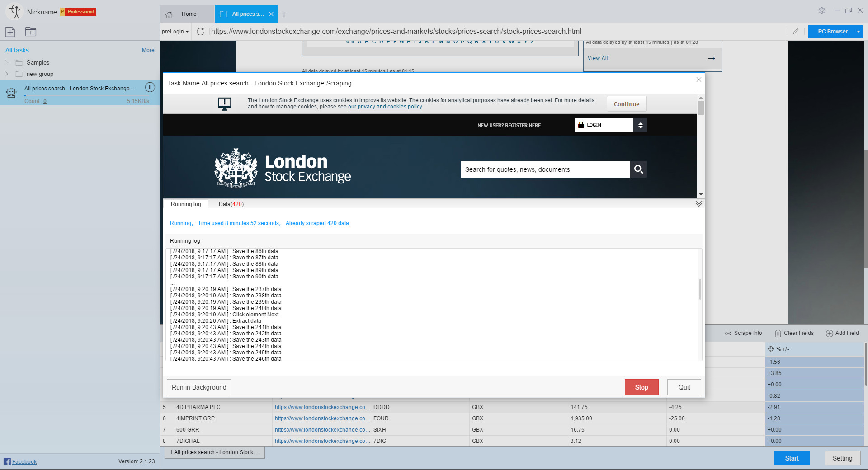Image resolution: width=868 pixels, height=470 pixels.
Task: Open the privacy and cookies policy link
Action: pos(385,107)
